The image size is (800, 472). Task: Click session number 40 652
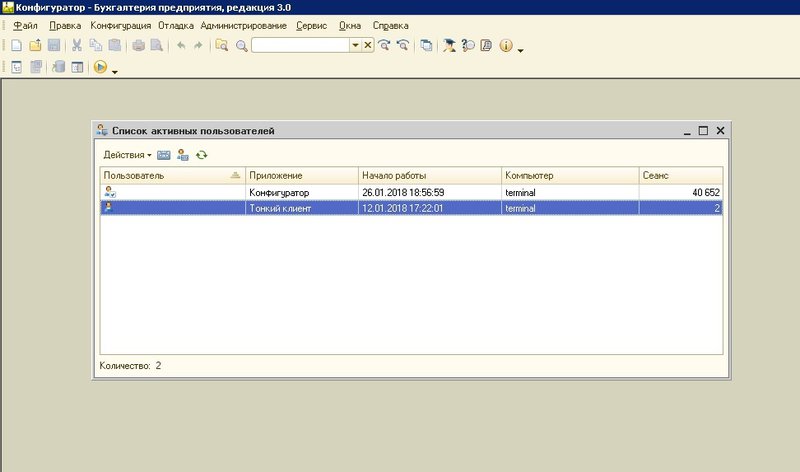tap(706, 192)
